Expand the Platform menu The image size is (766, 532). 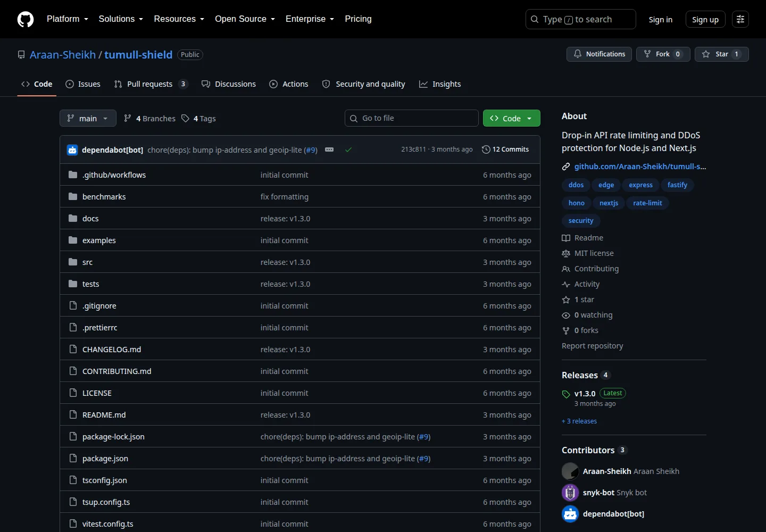tap(68, 19)
